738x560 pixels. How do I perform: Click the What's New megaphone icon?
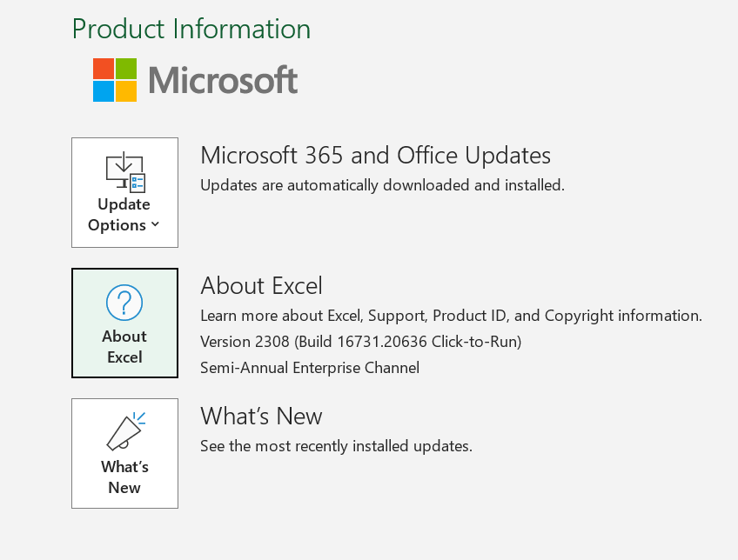click(125, 431)
